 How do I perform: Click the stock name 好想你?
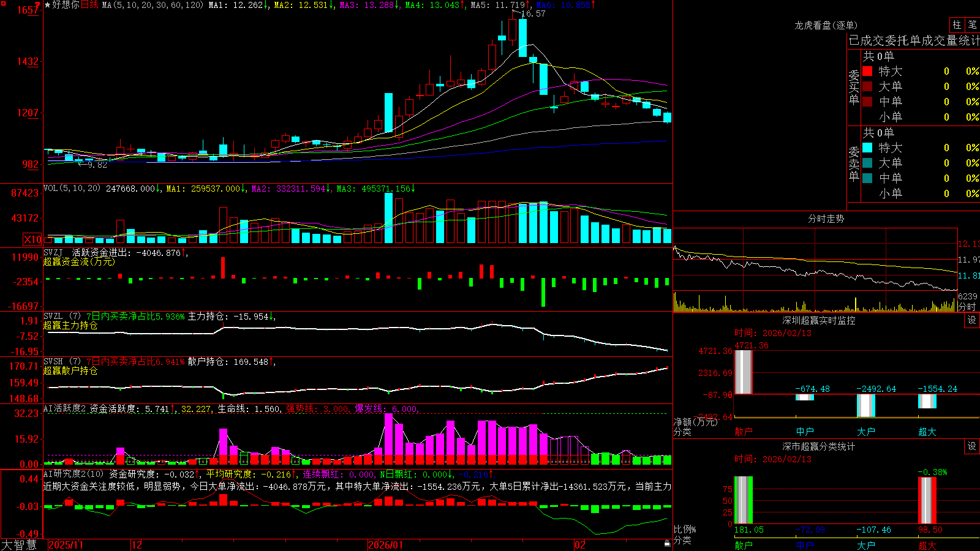66,5
